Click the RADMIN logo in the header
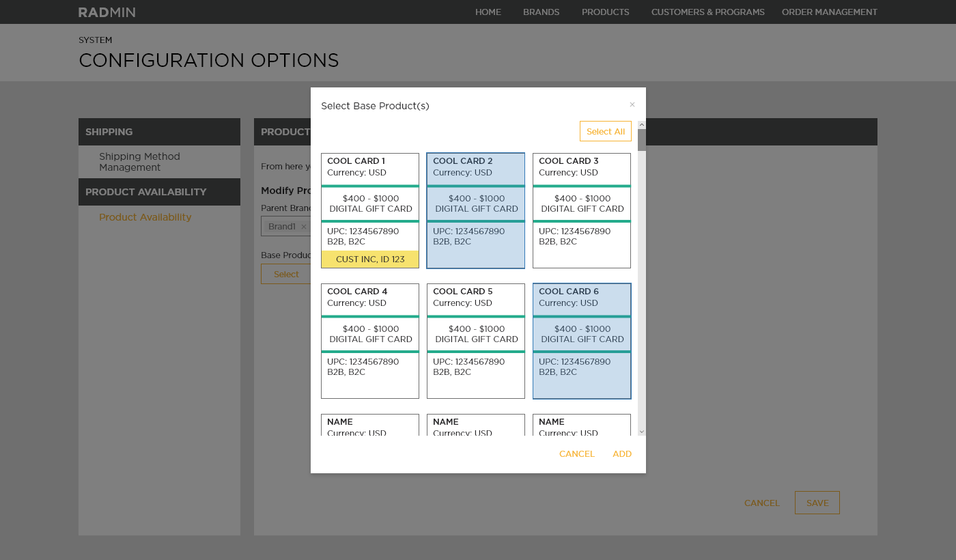 pyautogui.click(x=107, y=12)
